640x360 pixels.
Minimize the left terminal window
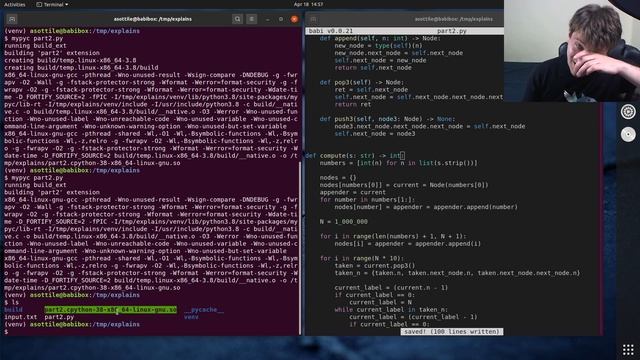[x=267, y=19]
